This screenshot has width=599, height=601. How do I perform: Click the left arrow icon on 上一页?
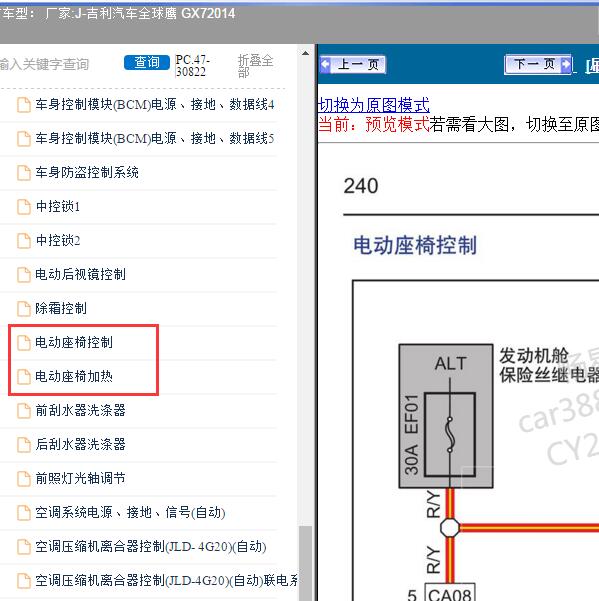coord(325,64)
